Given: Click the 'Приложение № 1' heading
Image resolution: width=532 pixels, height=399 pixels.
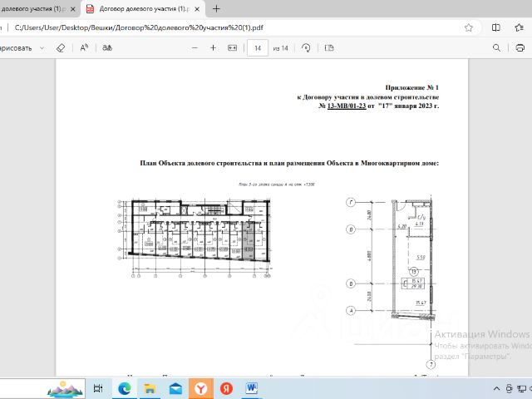Looking at the screenshot, I should pos(412,87).
